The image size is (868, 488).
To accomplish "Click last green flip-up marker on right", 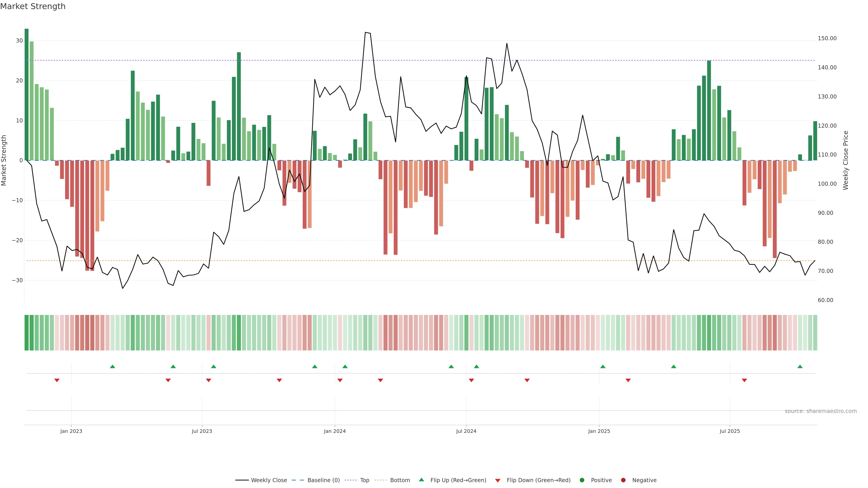I will coord(800,366).
